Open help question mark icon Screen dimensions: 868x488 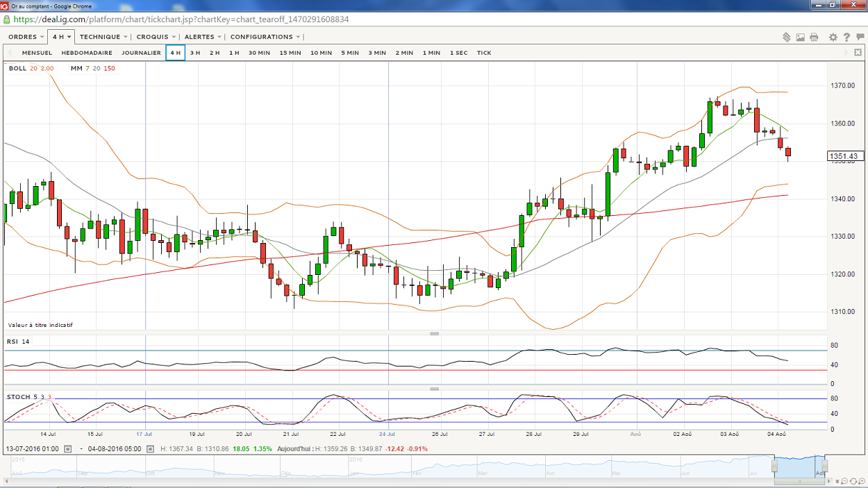point(846,37)
